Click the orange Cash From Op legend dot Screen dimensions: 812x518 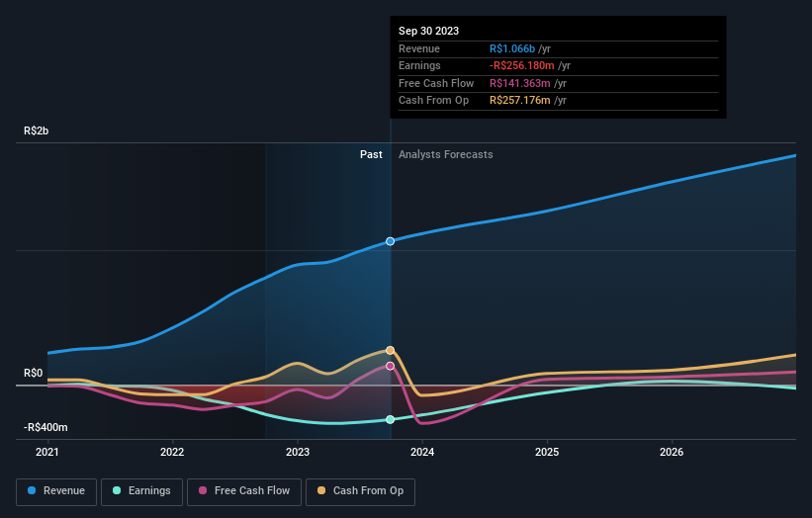click(x=321, y=490)
